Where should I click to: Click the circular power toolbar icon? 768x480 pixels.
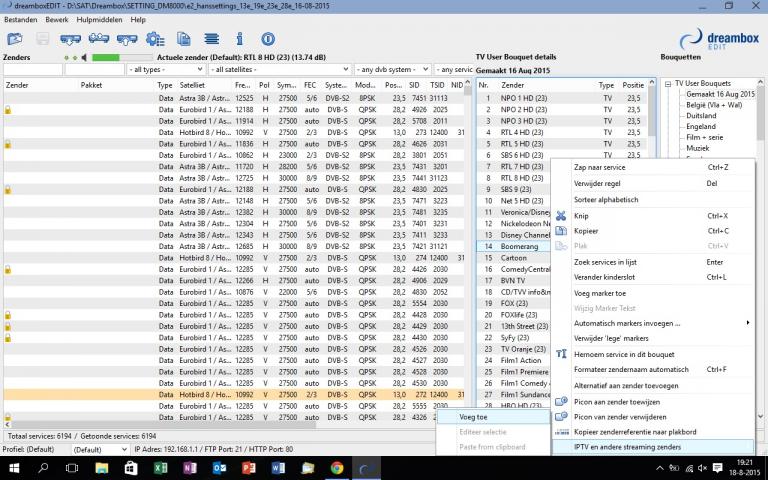click(270, 39)
